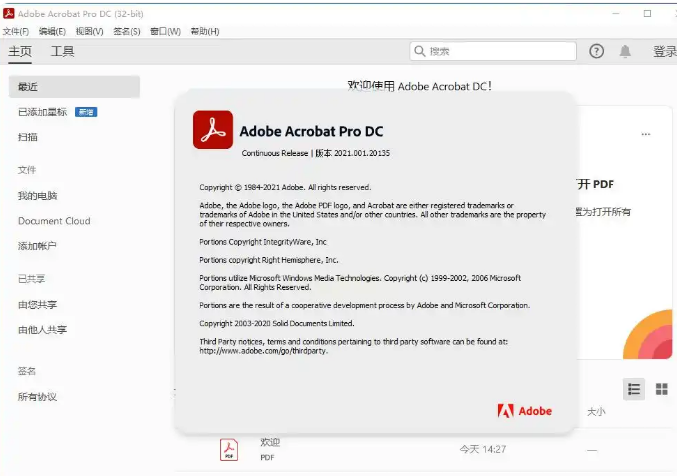The height and width of the screenshot is (476, 677).
Task: Click the 大小 column header
Action: [x=596, y=412]
